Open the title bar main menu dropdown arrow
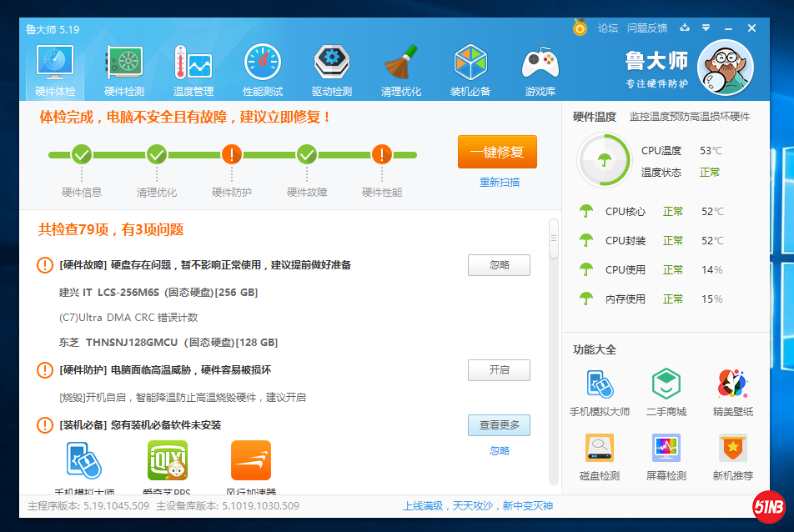794x532 pixels. tap(706, 28)
